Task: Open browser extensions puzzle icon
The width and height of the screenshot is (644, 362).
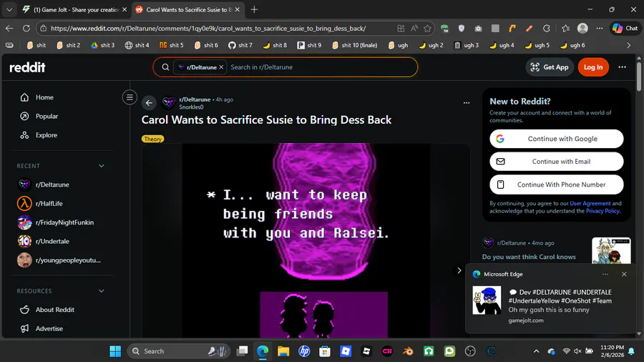Action: (x=546, y=29)
